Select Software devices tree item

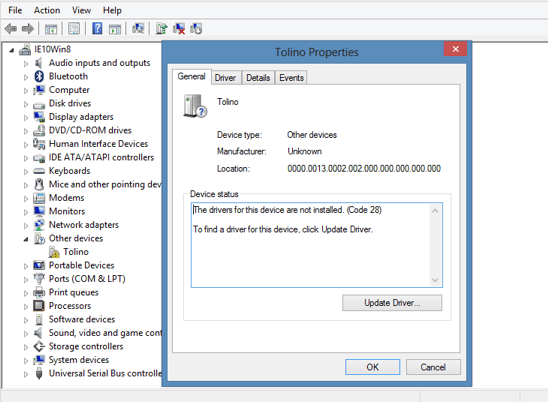tap(82, 320)
